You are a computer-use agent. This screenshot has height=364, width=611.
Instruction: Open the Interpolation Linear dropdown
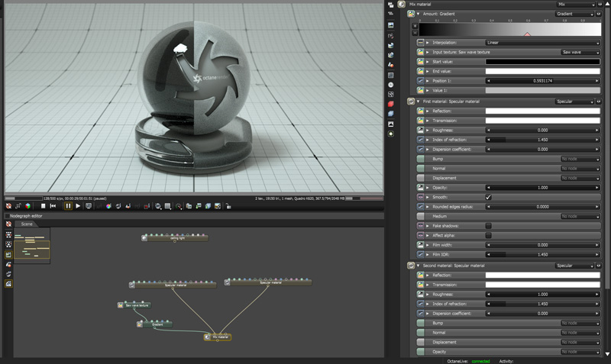click(542, 43)
